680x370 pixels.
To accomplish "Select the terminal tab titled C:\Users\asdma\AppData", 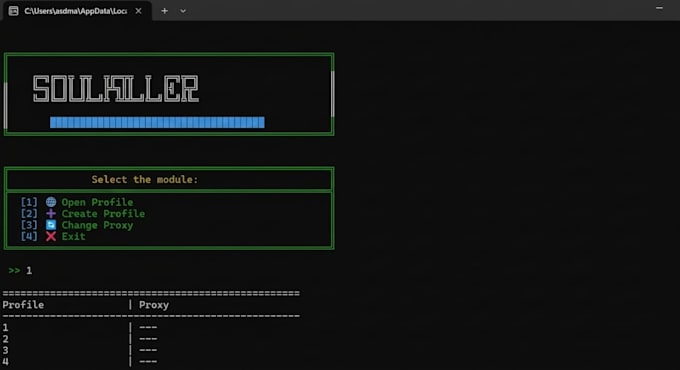I will [x=77, y=11].
